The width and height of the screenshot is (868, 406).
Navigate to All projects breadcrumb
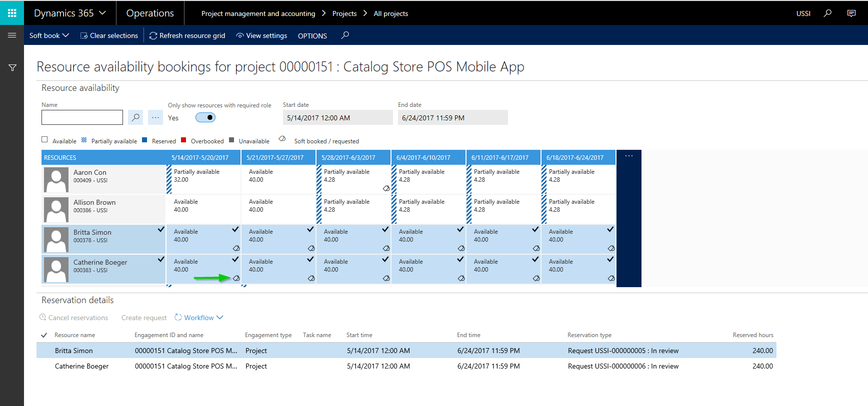(x=390, y=13)
